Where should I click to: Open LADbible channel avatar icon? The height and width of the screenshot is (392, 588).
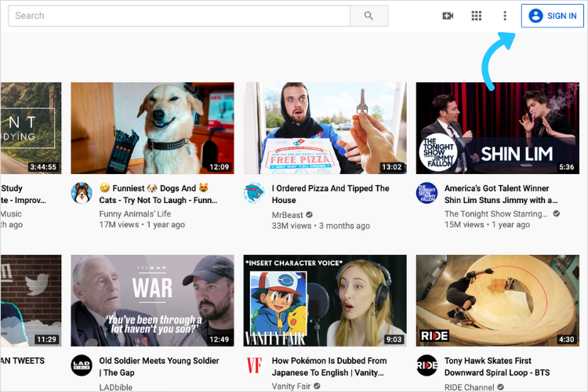(82, 365)
